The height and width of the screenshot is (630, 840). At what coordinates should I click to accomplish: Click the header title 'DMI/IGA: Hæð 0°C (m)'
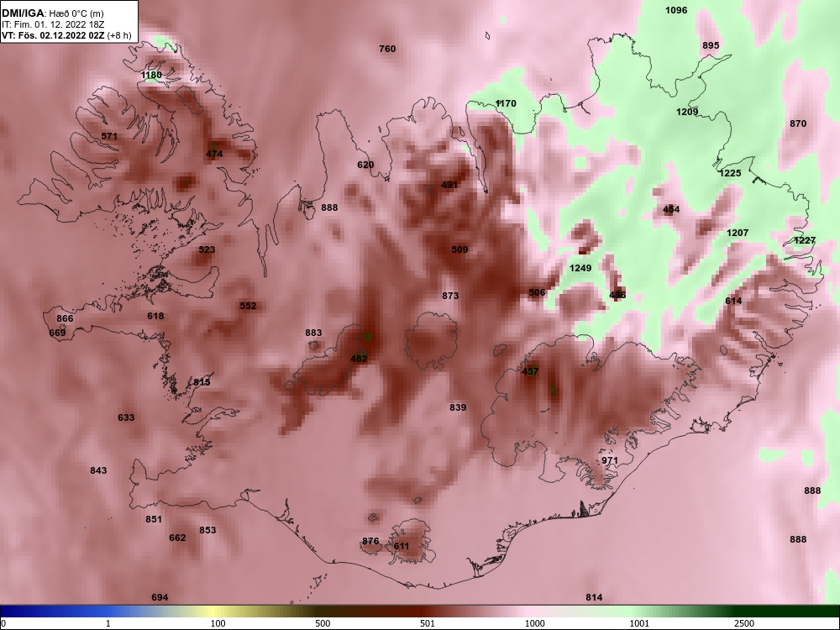[52, 13]
